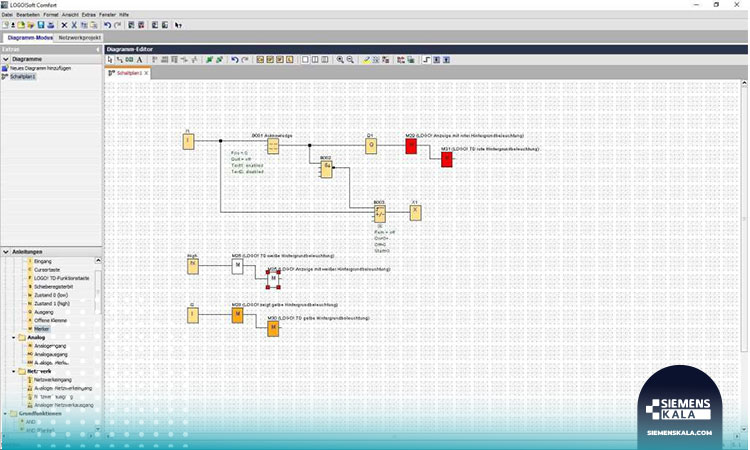This screenshot has width=750, height=450.
Task: Open the Fenster menu
Action: (x=108, y=15)
